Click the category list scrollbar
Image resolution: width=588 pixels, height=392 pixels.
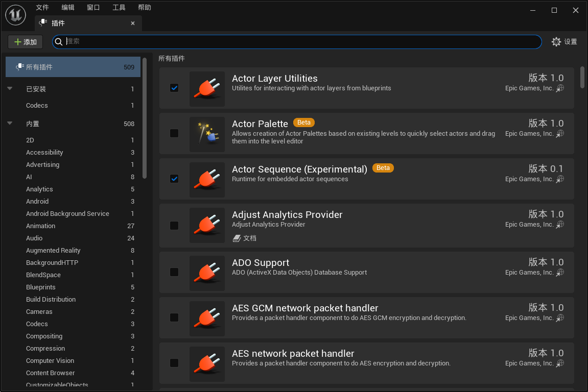(x=145, y=118)
